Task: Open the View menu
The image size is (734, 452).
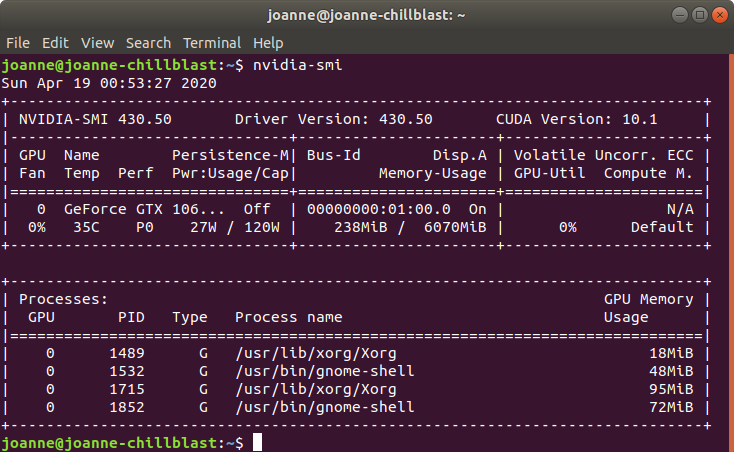Action: 97,43
